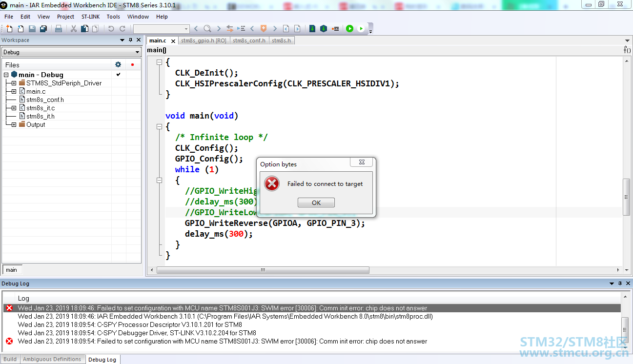Viewport: 633px width, 364px height.
Task: Click the editor horizontal scrollbar thumb
Action: (x=263, y=270)
